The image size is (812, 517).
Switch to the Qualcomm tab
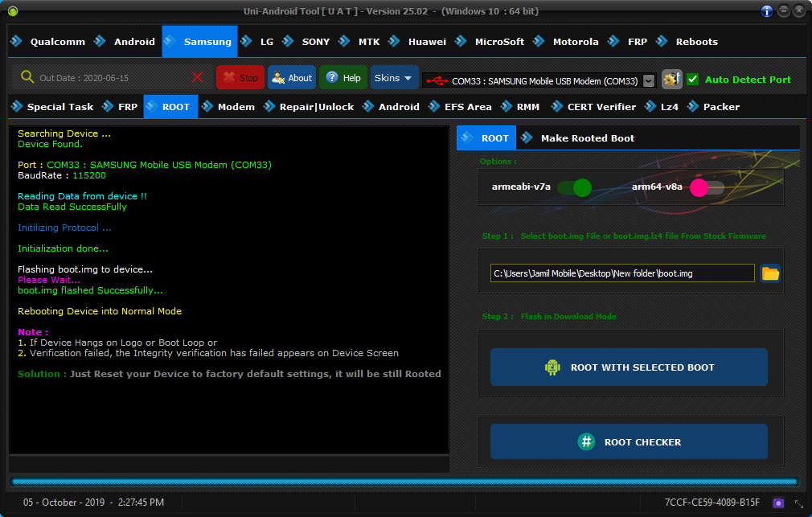pyautogui.click(x=48, y=42)
